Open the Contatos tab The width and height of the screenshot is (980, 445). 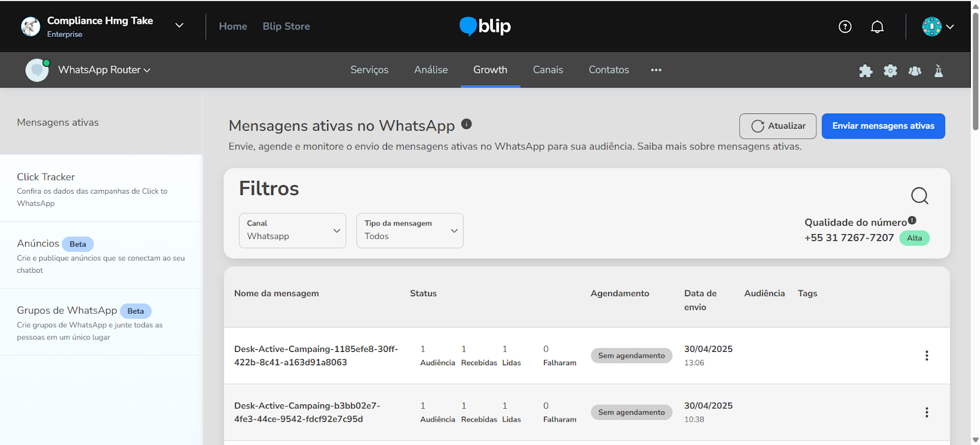click(x=609, y=70)
